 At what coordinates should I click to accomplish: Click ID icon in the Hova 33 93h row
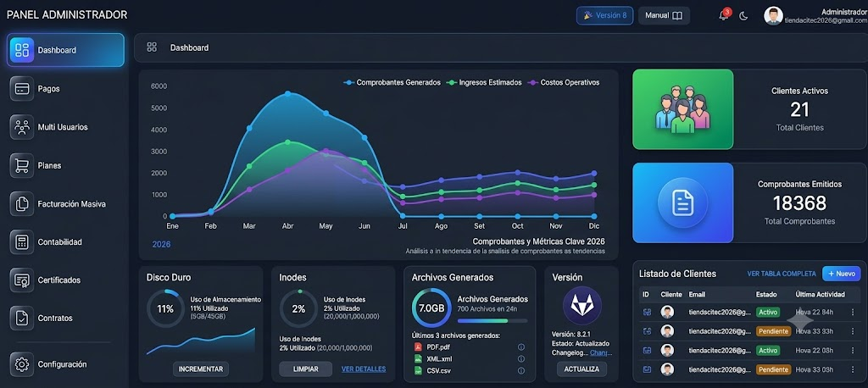[647, 331]
